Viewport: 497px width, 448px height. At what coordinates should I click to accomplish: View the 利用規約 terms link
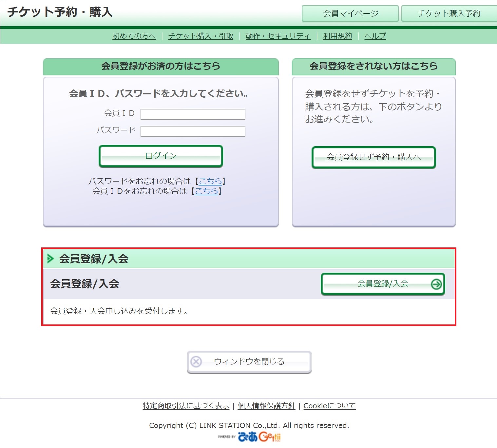[337, 36]
